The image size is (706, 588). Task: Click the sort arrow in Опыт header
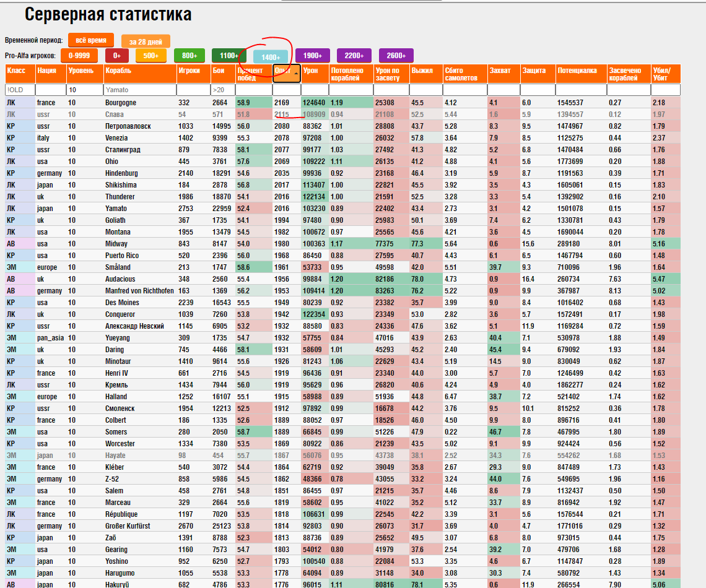296,73
